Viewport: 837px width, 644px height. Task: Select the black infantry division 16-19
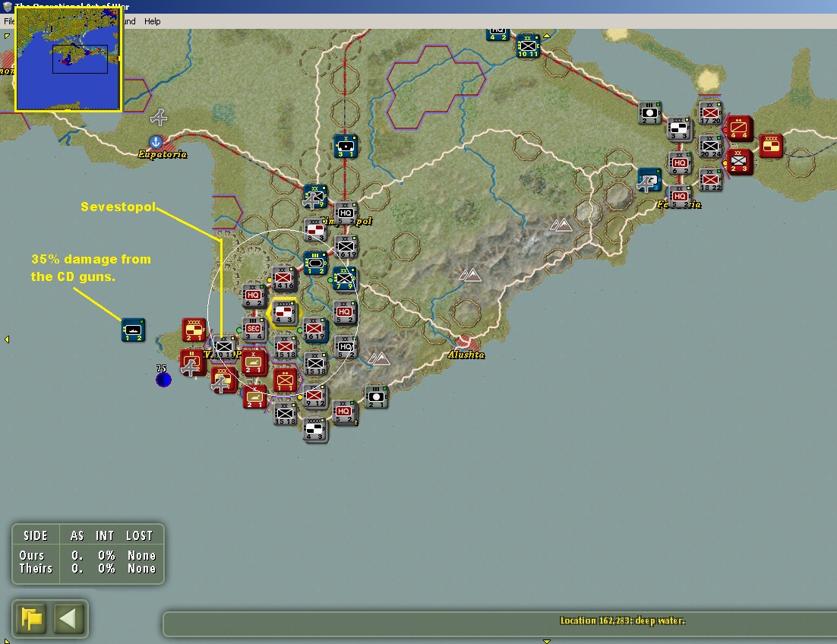pos(346,247)
